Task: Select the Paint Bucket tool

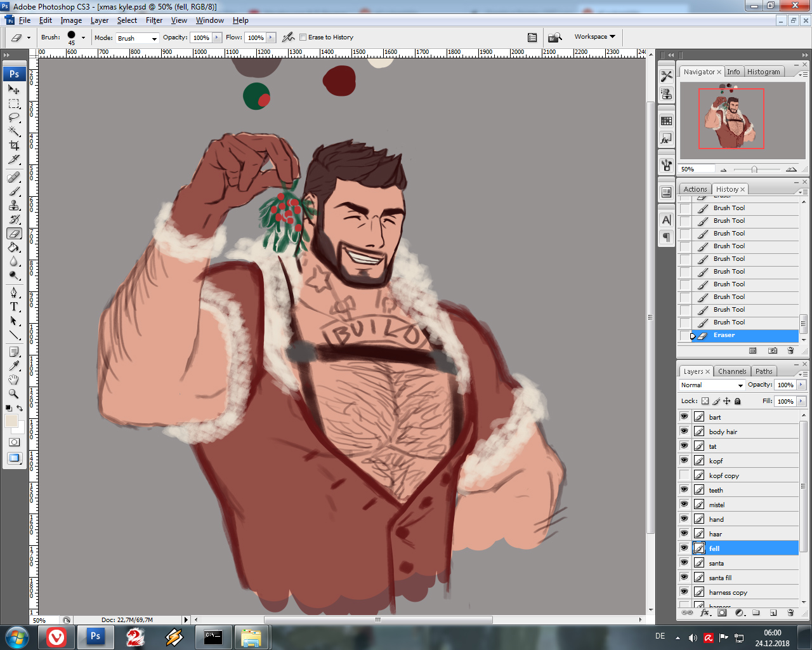Action: (14, 248)
